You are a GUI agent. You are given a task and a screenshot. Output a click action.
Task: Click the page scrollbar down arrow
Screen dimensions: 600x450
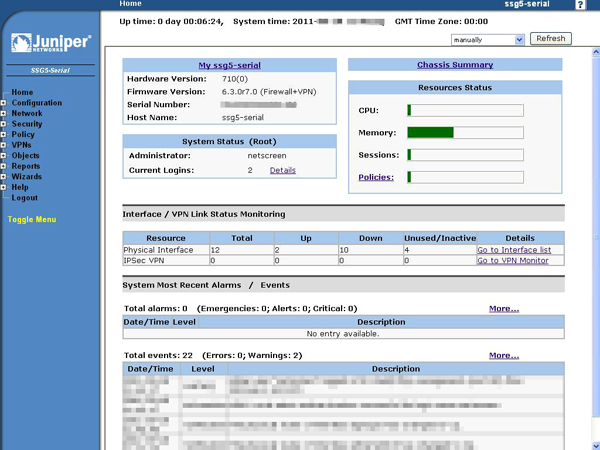pyautogui.click(x=596, y=446)
